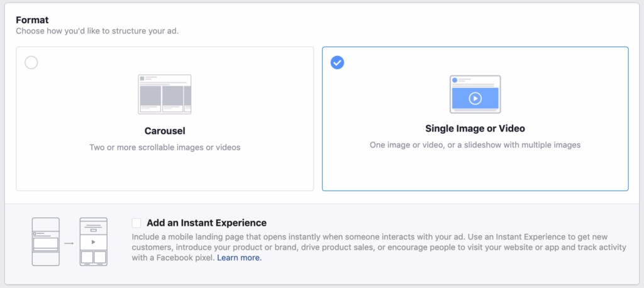Screen dimensions: 644x288
Task: Click the small play icon in landing page illustration
Action: [x=93, y=241]
